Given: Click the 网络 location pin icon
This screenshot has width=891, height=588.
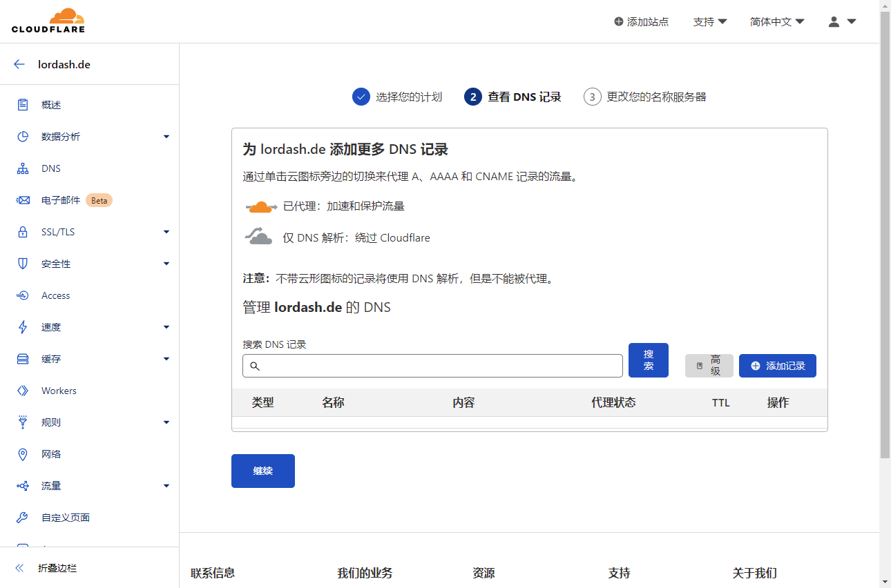Looking at the screenshot, I should (23, 454).
